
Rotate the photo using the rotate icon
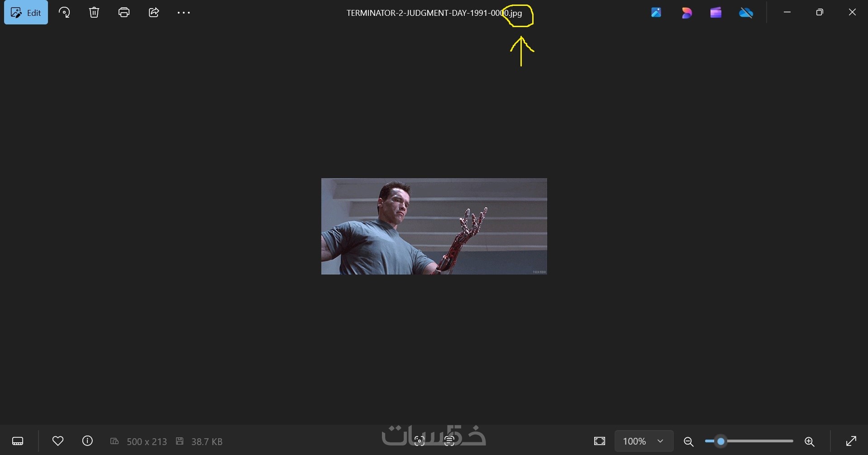pyautogui.click(x=64, y=13)
